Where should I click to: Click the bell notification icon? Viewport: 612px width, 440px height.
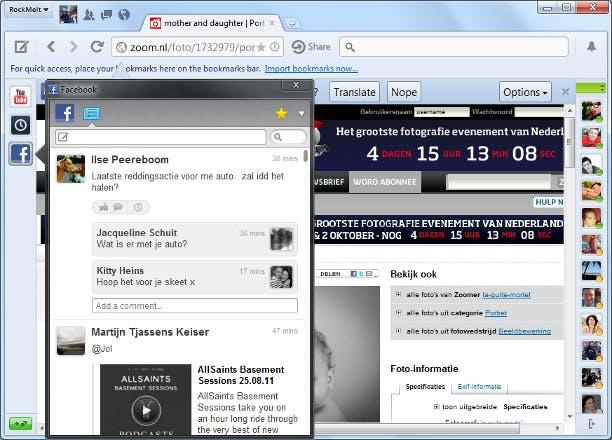click(x=591, y=47)
